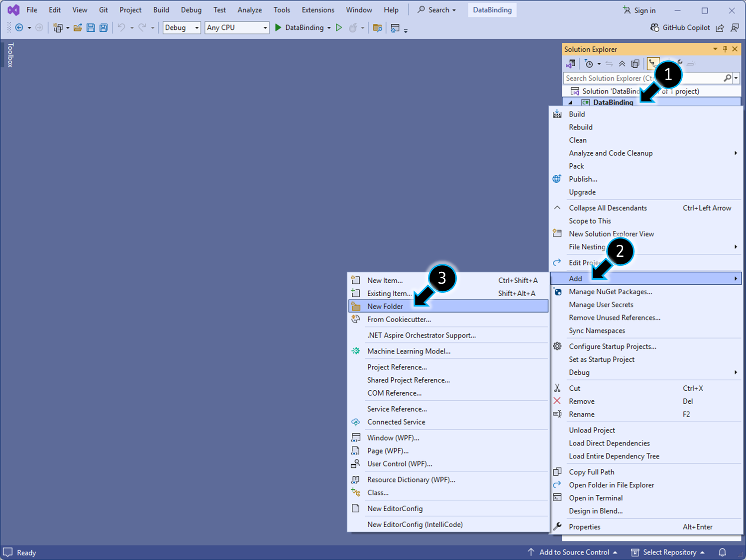746x560 pixels.
Task: Select New Folder in the Add submenu
Action: pos(448,306)
